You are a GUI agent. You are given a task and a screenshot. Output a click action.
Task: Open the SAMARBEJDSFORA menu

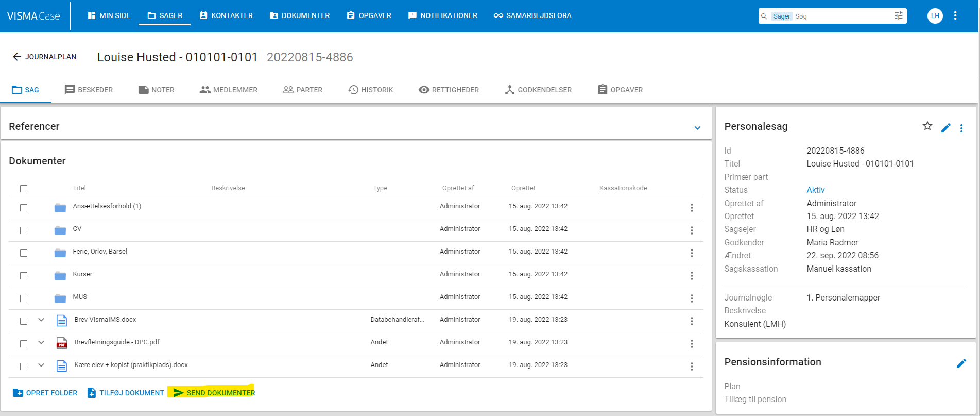click(x=532, y=16)
